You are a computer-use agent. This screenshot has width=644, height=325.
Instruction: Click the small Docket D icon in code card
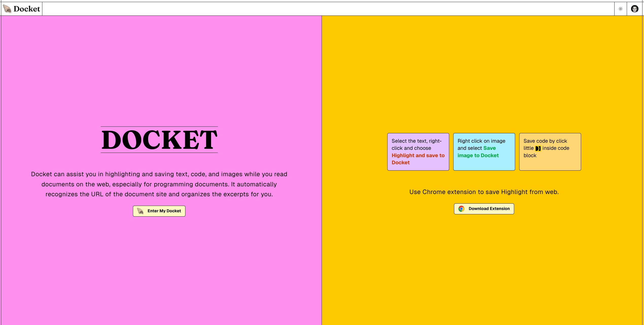[538, 148]
